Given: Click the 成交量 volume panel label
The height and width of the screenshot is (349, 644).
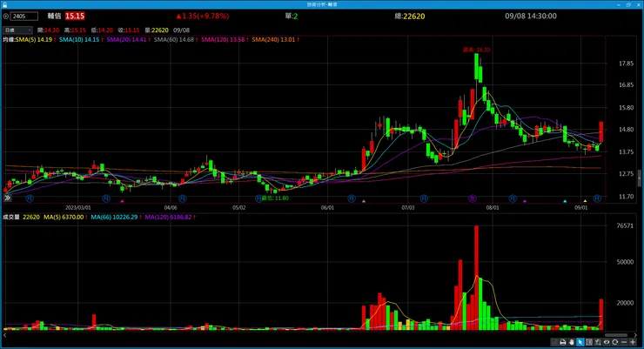Looking at the screenshot, I should coord(11,217).
